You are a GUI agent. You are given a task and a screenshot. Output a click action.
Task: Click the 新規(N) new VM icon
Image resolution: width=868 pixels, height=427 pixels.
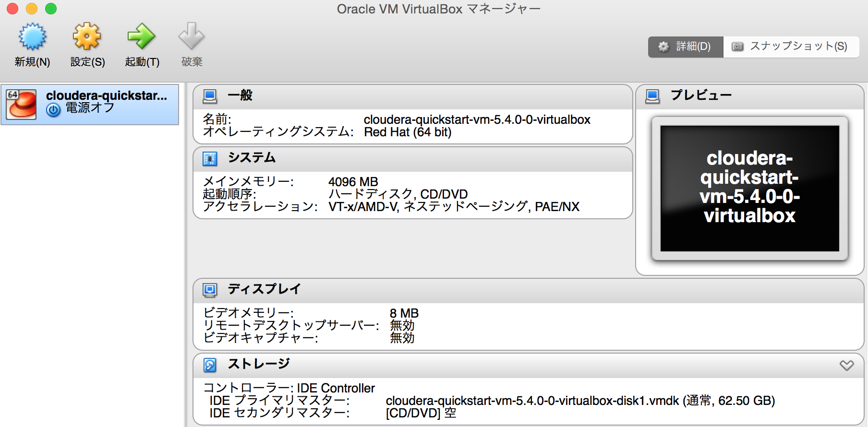coord(32,36)
